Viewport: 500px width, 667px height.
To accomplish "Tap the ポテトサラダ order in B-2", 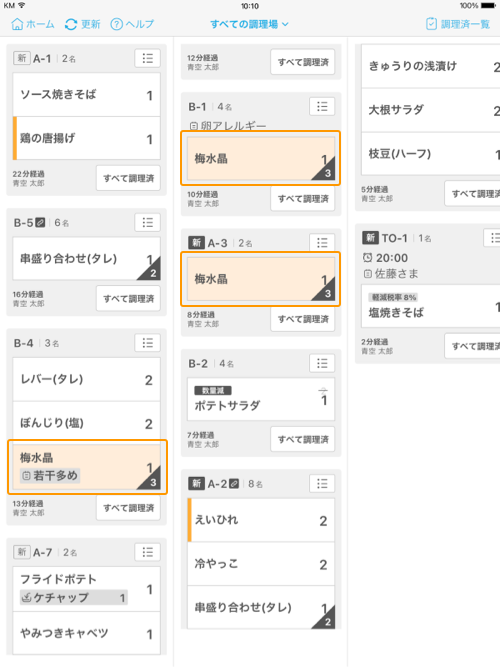I will [261, 399].
